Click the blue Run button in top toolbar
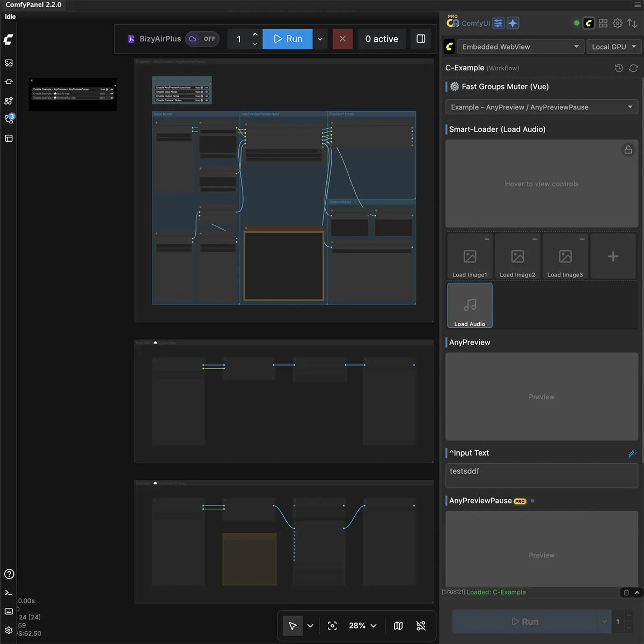 pyautogui.click(x=288, y=39)
